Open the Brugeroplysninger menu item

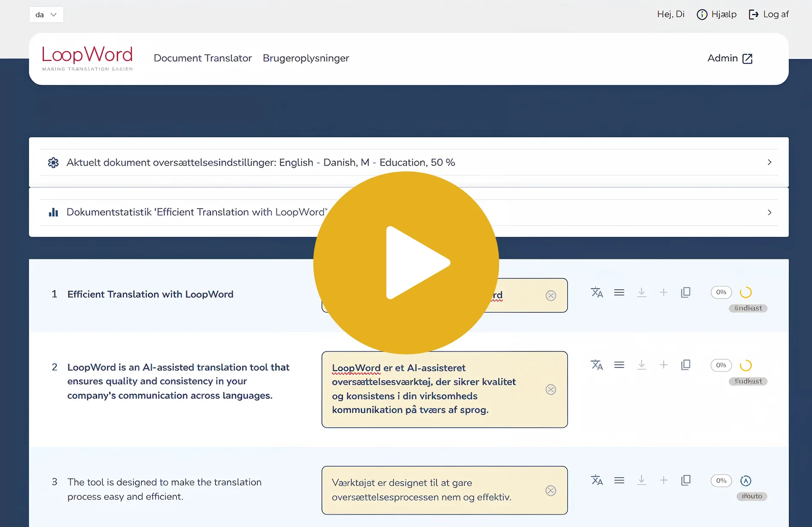point(306,58)
